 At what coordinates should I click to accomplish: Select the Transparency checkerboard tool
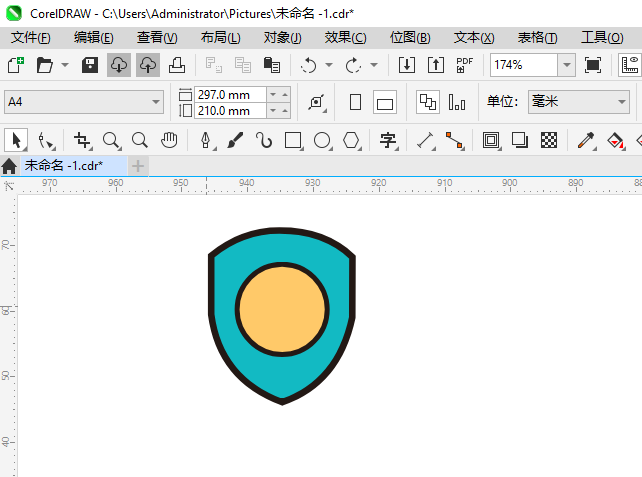[549, 140]
